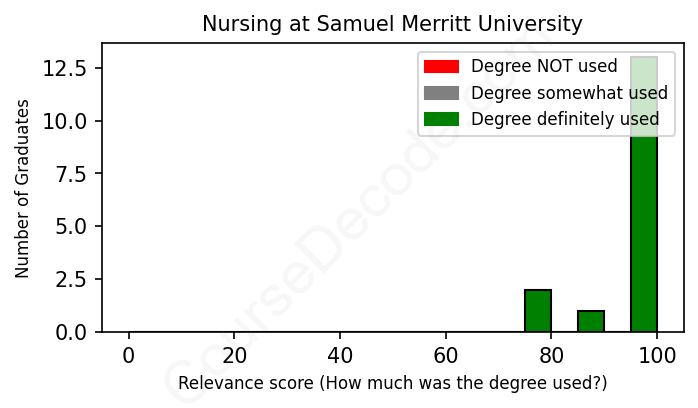
Task: Click the green bar near score 80
Action: [x=538, y=310]
